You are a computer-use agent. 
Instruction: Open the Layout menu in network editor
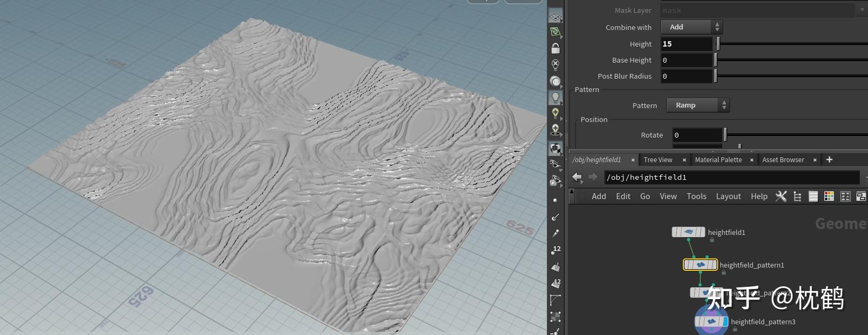[x=728, y=196]
